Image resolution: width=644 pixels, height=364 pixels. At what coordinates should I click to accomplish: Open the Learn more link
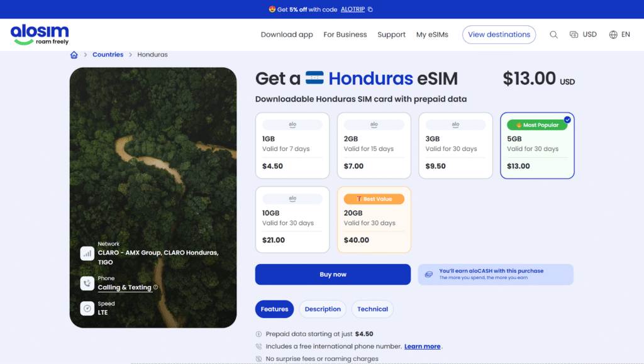[422, 346]
